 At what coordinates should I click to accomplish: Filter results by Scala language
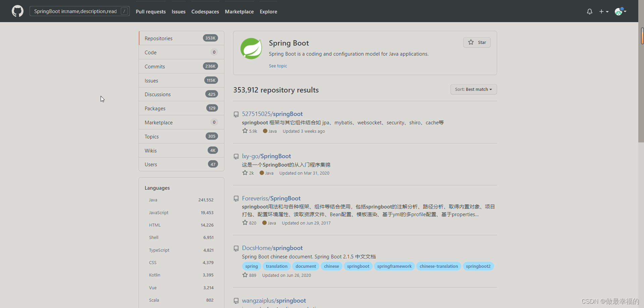(x=181, y=300)
